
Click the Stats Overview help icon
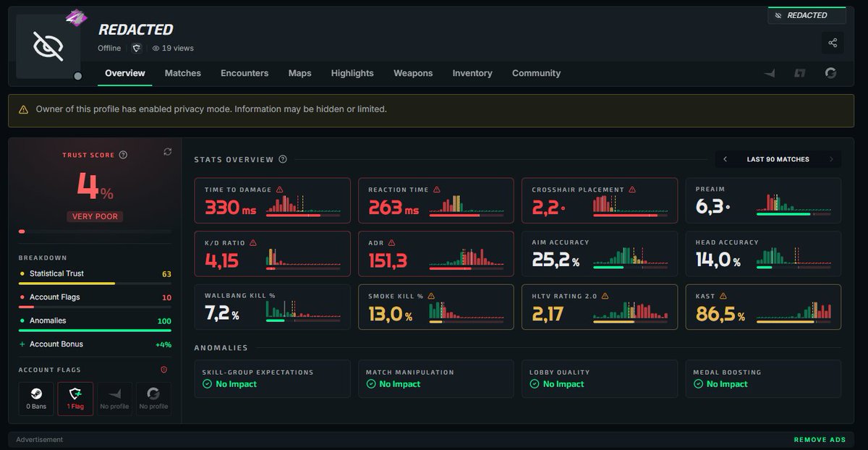283,159
